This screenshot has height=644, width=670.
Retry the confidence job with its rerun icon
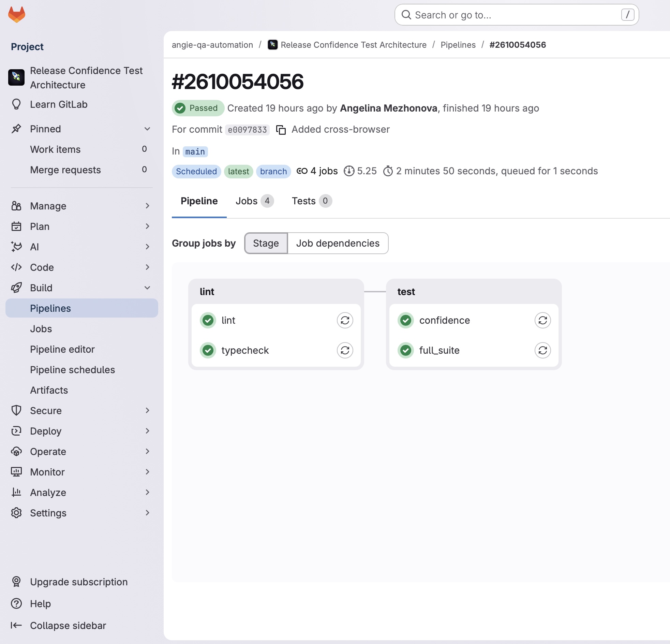click(x=542, y=320)
